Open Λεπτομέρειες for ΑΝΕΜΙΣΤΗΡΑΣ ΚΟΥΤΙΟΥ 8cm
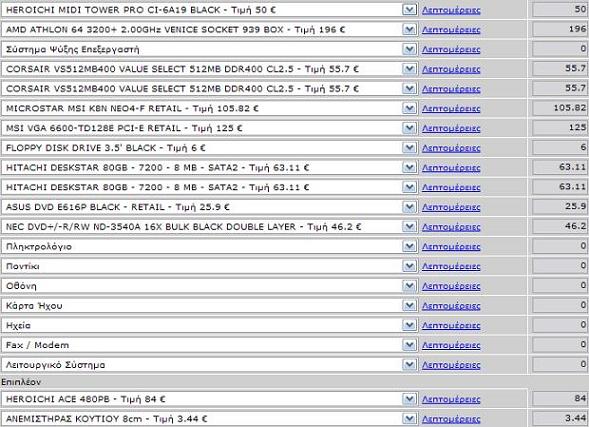 [451, 419]
